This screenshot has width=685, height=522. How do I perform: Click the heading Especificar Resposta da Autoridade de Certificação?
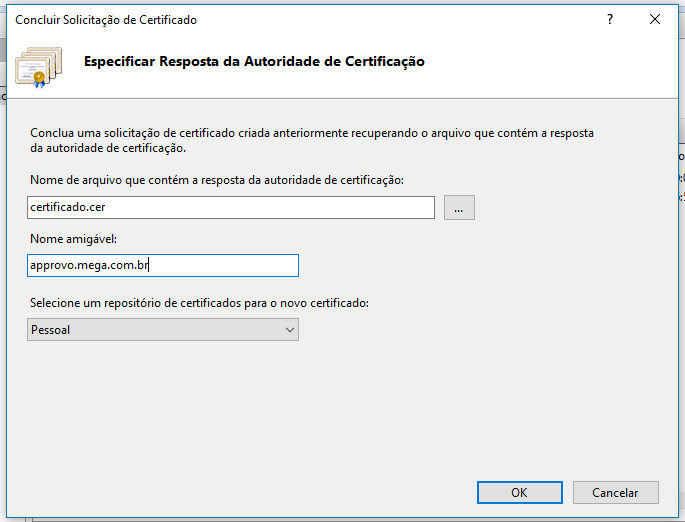[254, 62]
